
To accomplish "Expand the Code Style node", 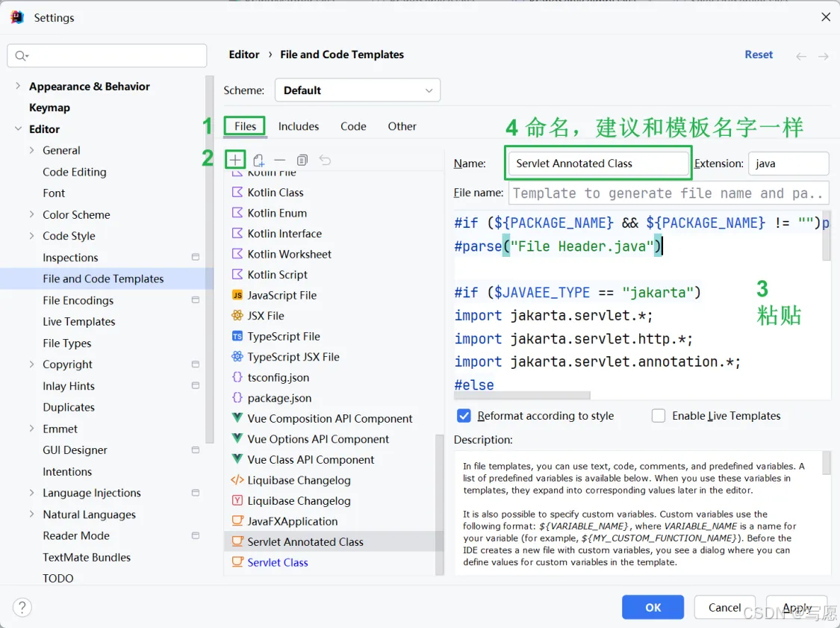I will click(x=31, y=236).
